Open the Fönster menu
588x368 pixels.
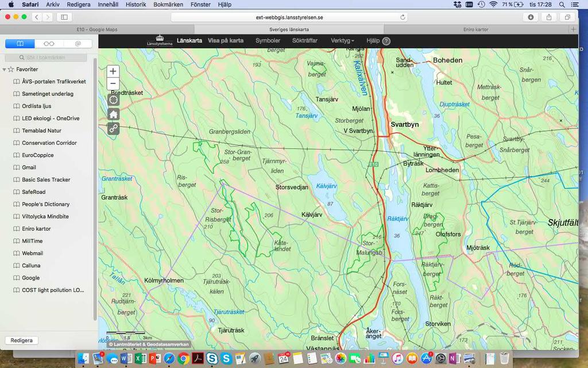point(200,5)
